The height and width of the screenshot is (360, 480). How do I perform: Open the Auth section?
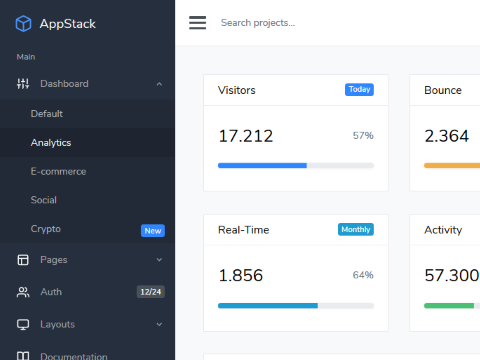coord(51,292)
